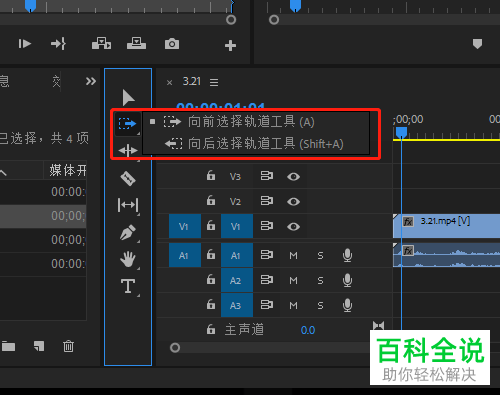Toggle sync lock on track V3
Viewport: 500px width, 395px height.
click(x=267, y=176)
